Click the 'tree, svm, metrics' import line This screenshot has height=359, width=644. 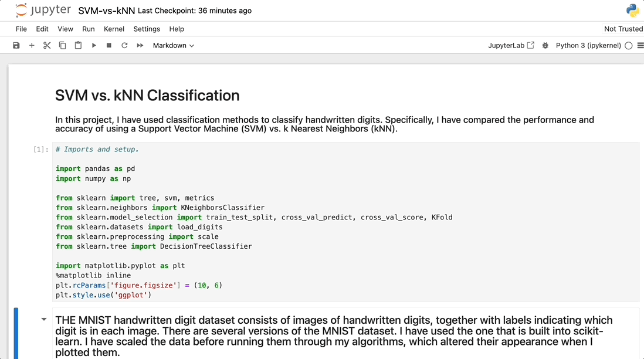tap(135, 198)
